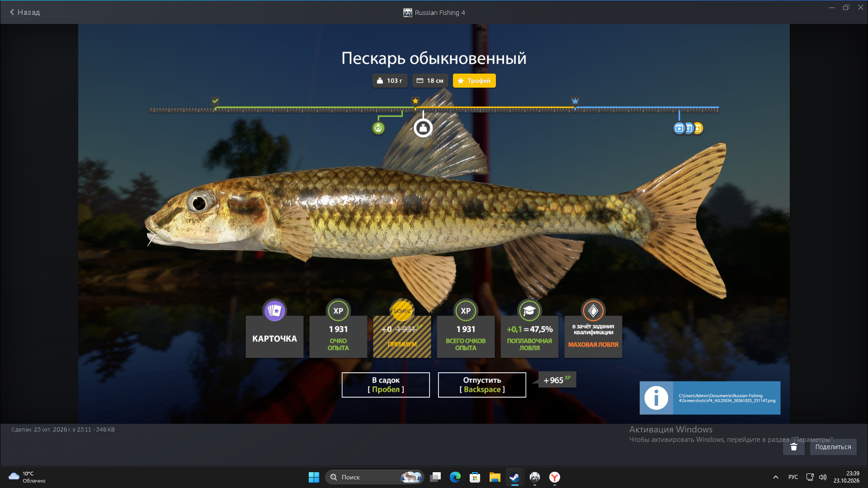
Task: Expand hidden system tray icons chevron
Action: (776, 477)
